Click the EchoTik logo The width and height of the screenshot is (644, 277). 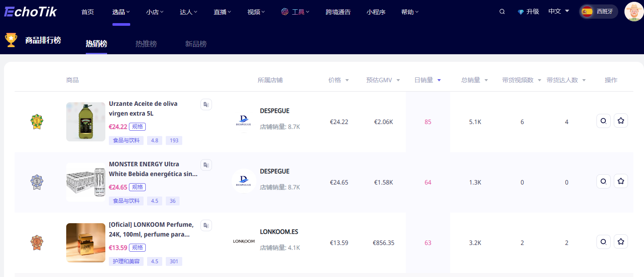pyautogui.click(x=31, y=12)
